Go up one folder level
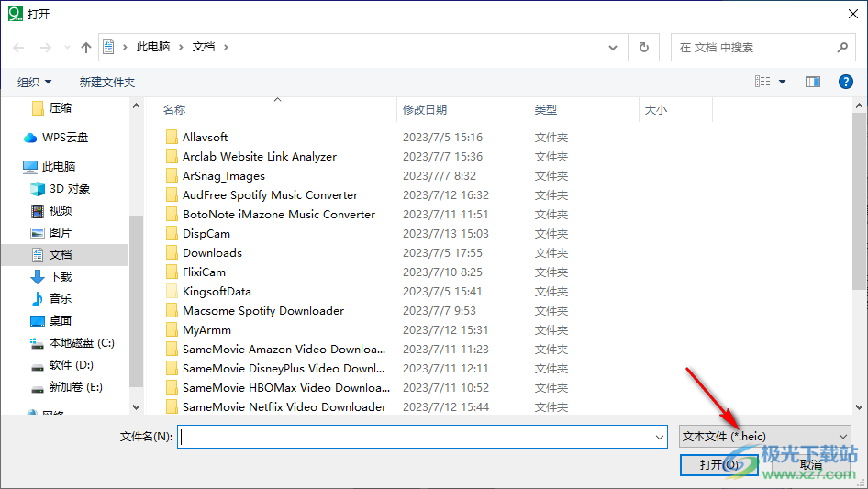868x489 pixels. pos(86,48)
